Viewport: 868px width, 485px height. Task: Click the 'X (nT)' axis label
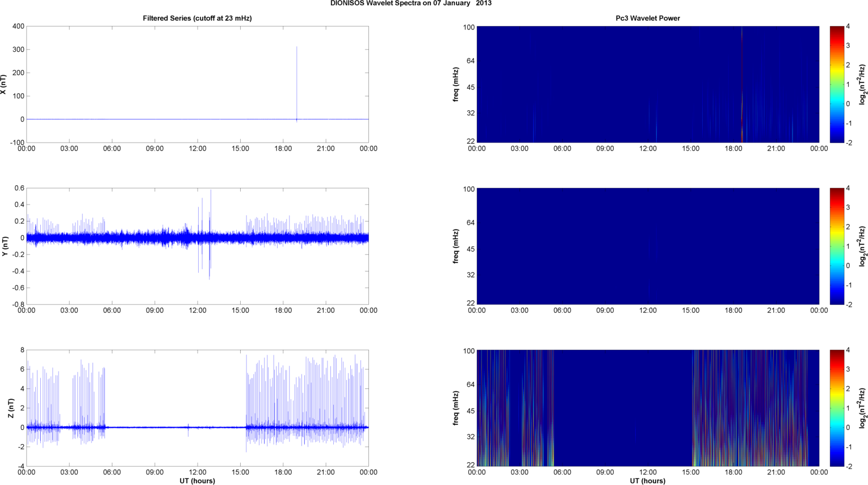click(3, 85)
